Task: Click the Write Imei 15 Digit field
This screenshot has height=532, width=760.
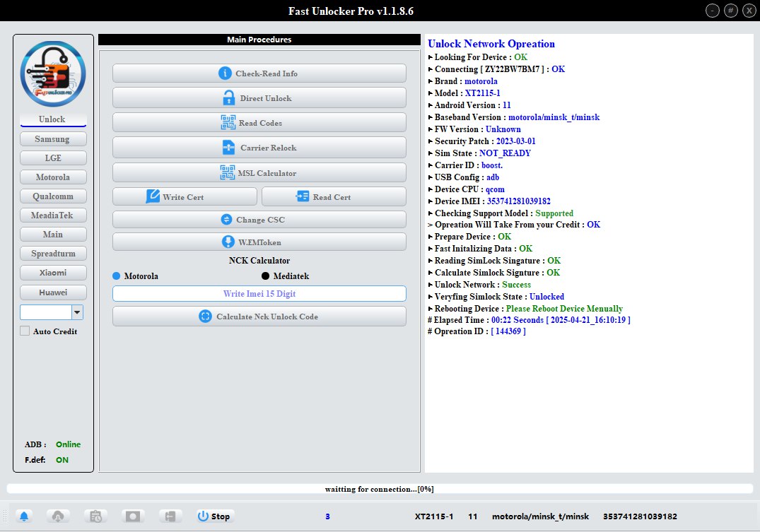Action: (x=259, y=293)
